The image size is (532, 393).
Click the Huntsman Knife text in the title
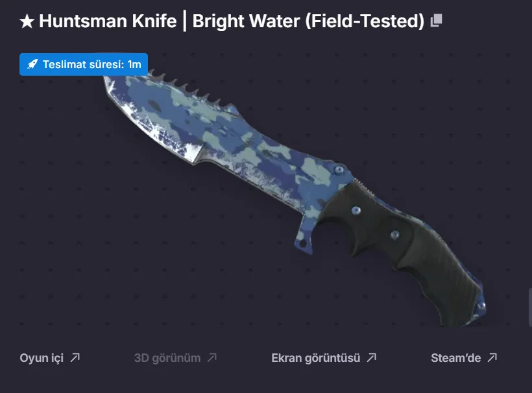point(108,21)
